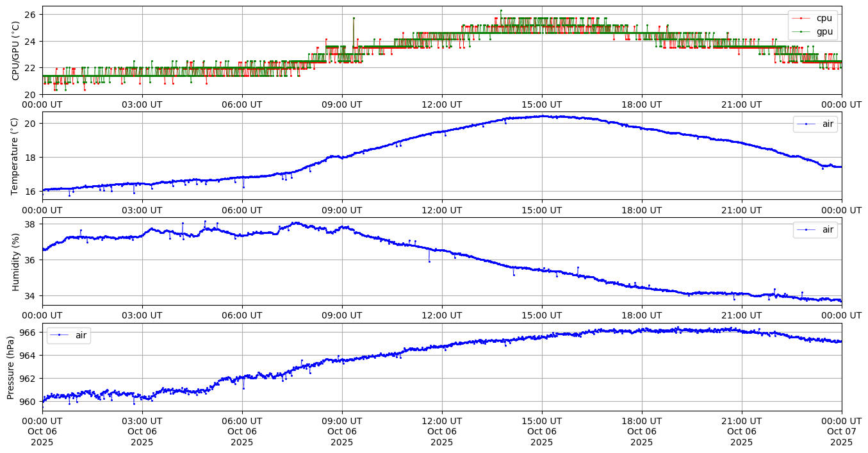
Task: Click the temperature curve peak near 15:00 UT
Action: click(x=543, y=116)
